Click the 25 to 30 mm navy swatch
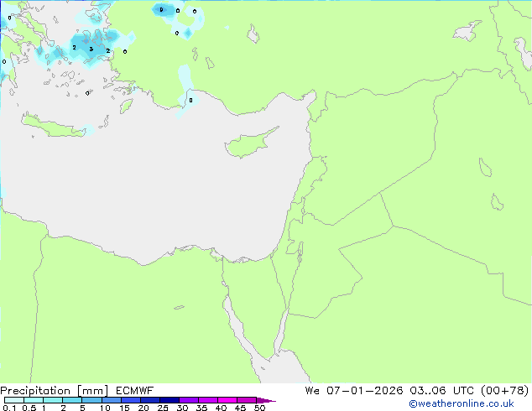 [x=169, y=400]
